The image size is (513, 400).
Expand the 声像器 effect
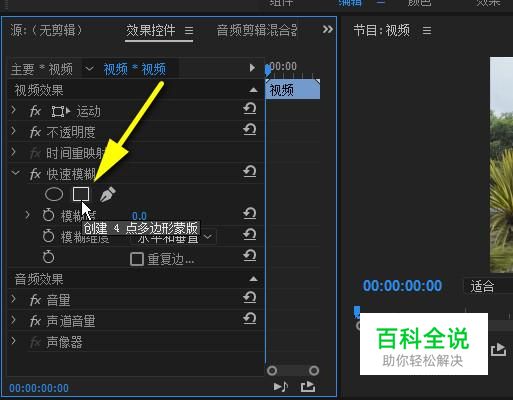[x=13, y=341]
